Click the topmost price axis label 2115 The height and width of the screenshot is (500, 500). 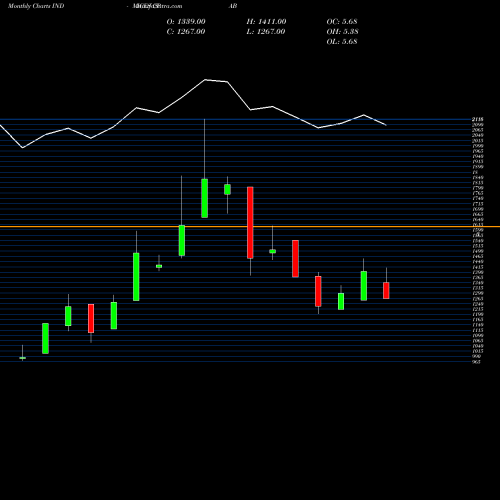point(478,119)
